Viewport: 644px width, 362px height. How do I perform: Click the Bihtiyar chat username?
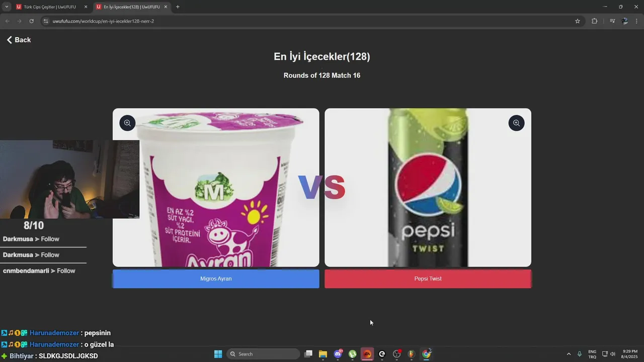[x=21, y=356]
